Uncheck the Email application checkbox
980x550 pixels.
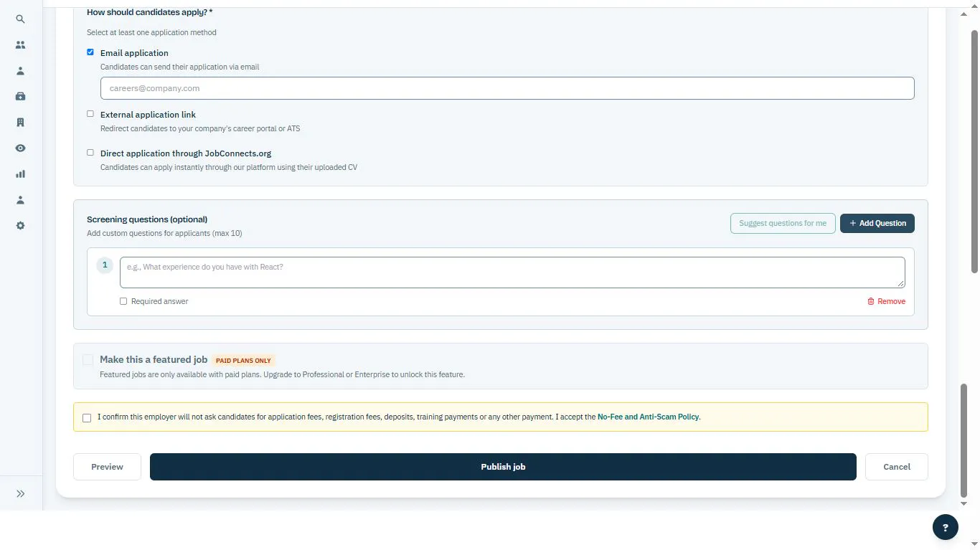90,52
